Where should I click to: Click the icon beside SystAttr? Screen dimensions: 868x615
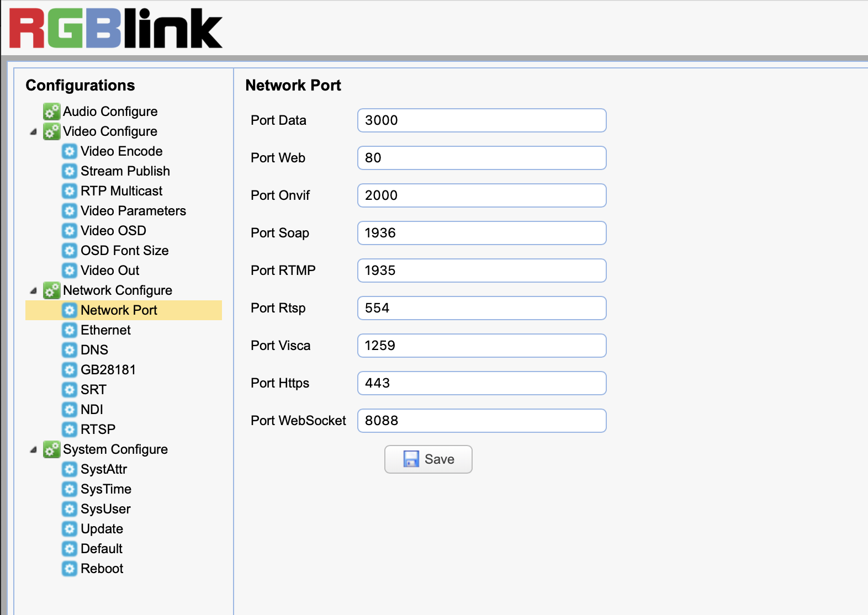(x=69, y=469)
